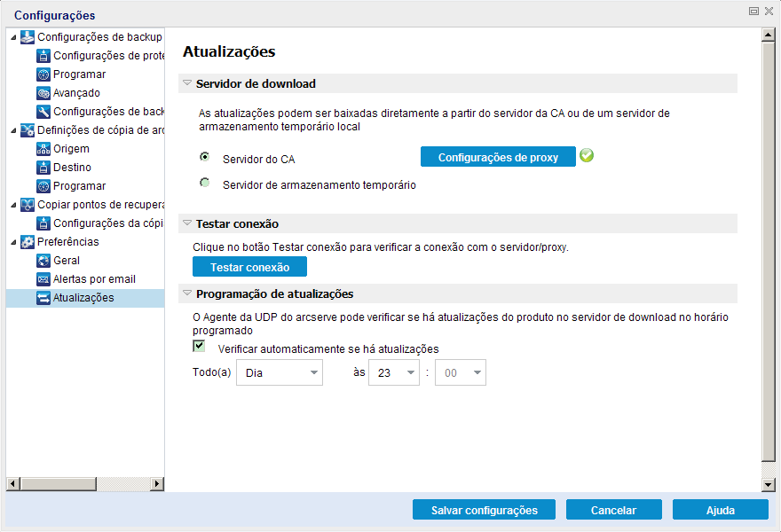781x532 pixels.
Task: Click the Geral globe icon
Action: 43,261
